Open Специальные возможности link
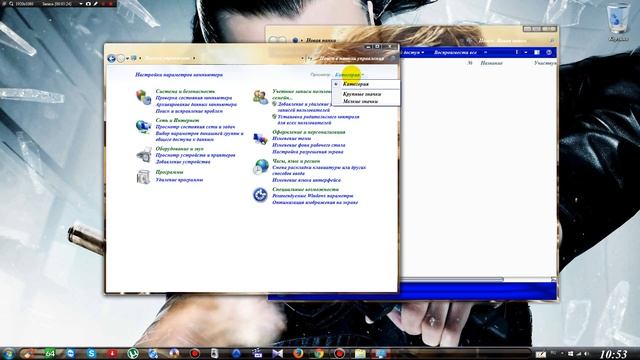 pos(305,190)
